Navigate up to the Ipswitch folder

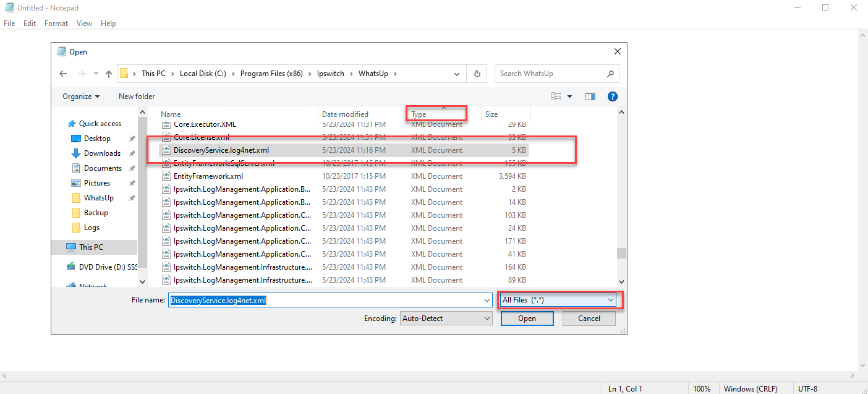(x=331, y=73)
